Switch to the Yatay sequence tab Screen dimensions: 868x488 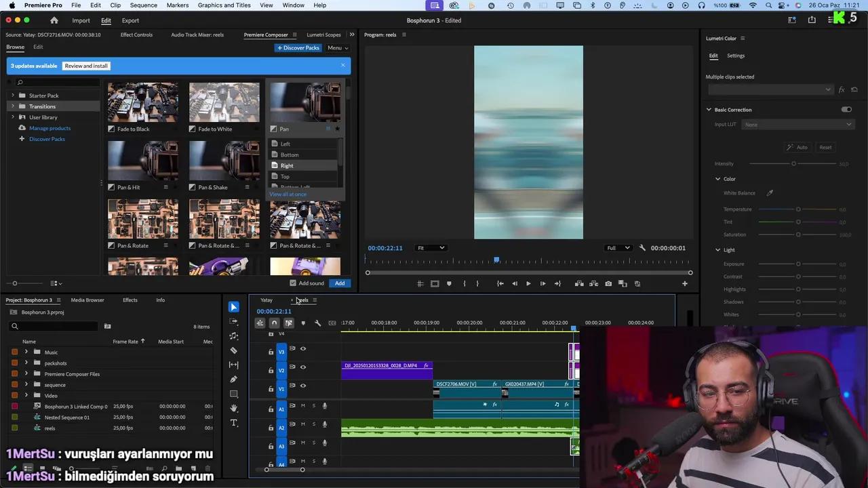pos(267,300)
